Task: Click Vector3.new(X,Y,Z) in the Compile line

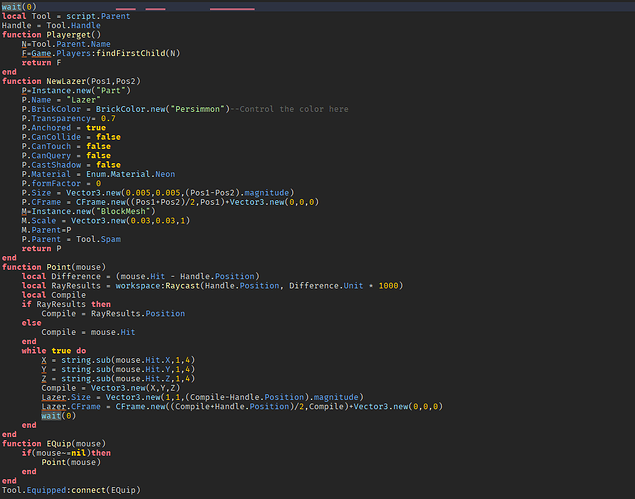Action: [x=135, y=388]
